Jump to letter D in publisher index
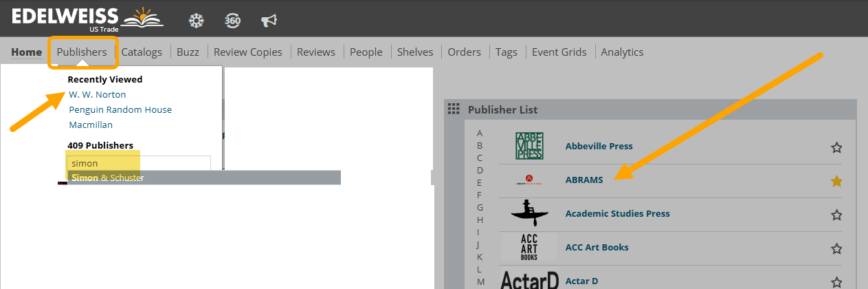 (480, 170)
